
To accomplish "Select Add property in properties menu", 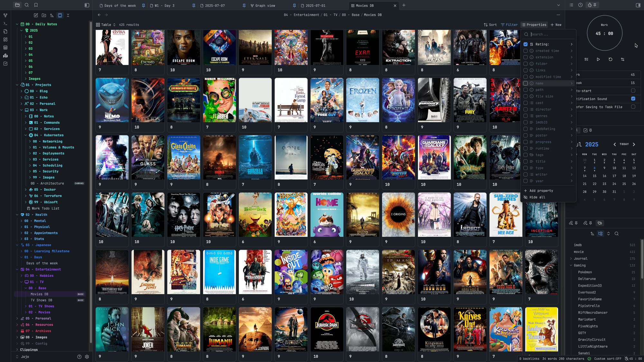I will coord(541,190).
